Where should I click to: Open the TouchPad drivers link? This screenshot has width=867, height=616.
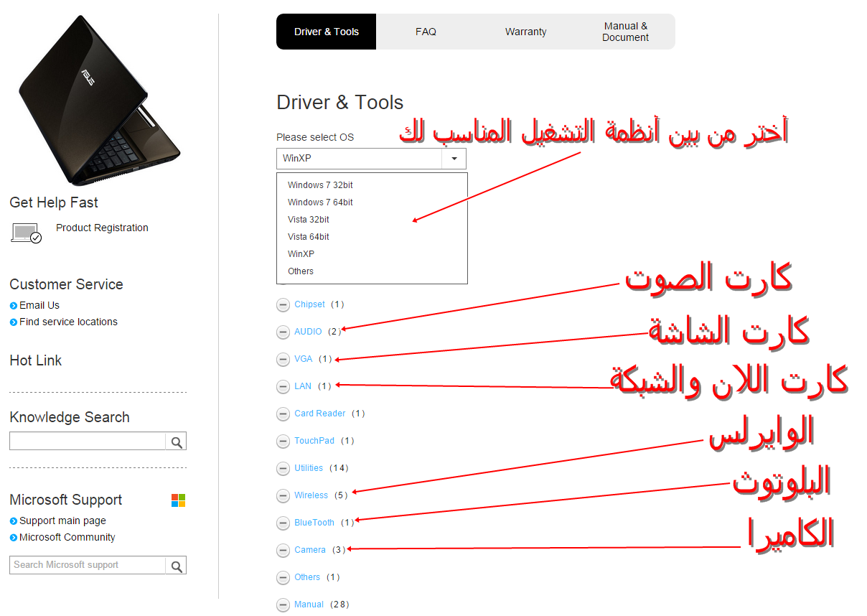[314, 441]
